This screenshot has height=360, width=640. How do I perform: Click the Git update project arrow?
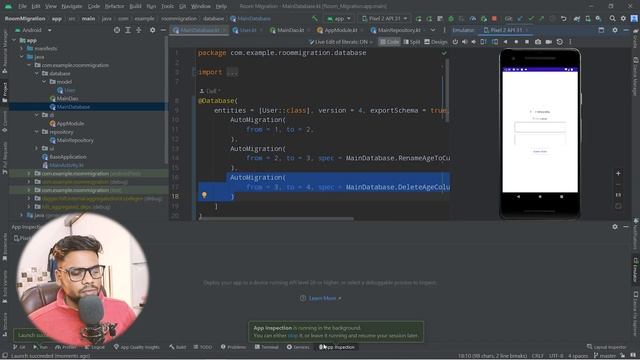(520, 18)
